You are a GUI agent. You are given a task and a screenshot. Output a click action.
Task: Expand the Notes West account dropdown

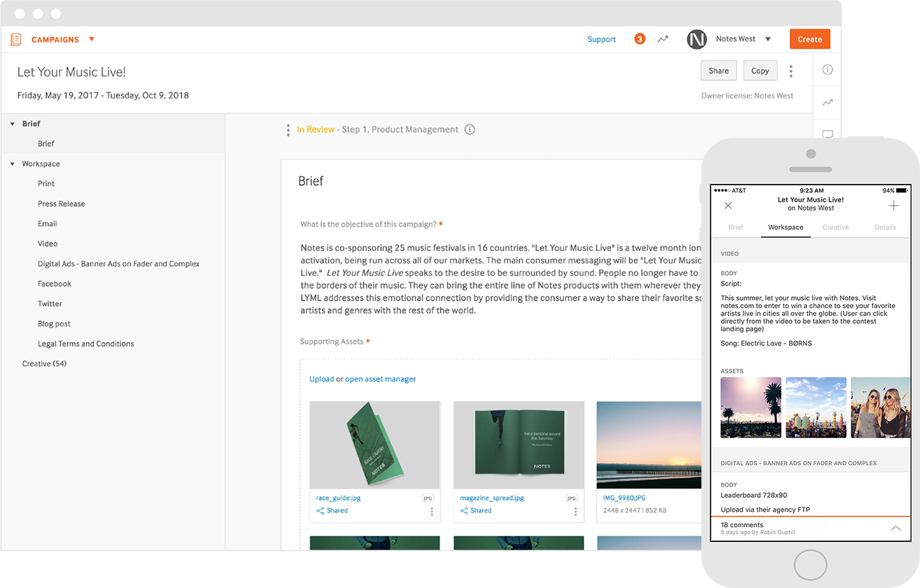(x=768, y=39)
